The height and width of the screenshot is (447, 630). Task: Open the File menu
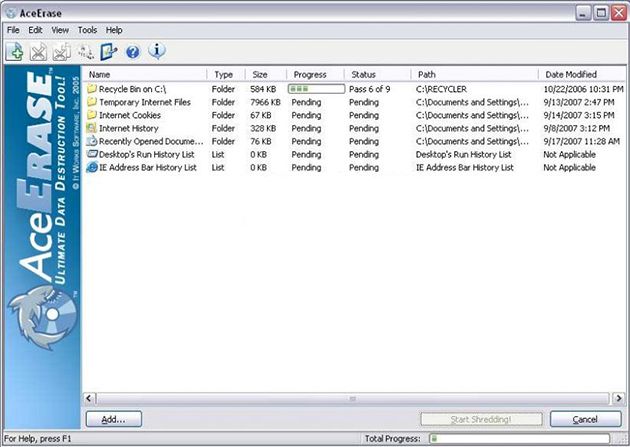13,30
